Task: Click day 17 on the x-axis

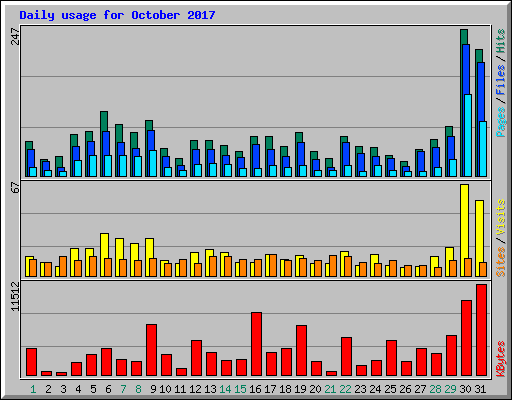Action: [270, 389]
